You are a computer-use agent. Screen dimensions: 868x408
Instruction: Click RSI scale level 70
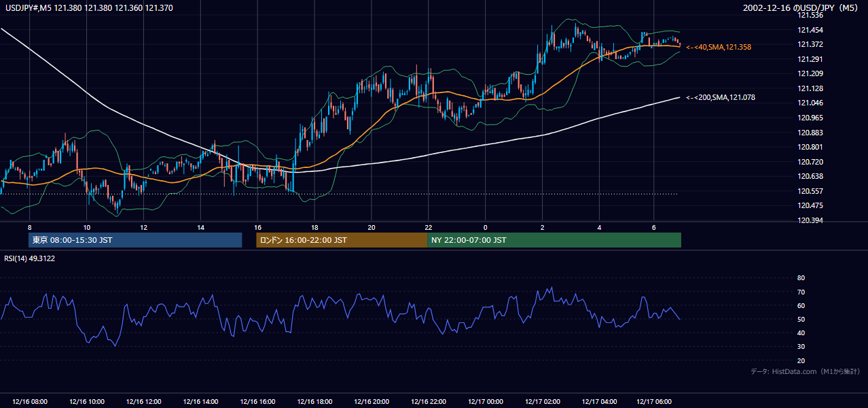801,292
